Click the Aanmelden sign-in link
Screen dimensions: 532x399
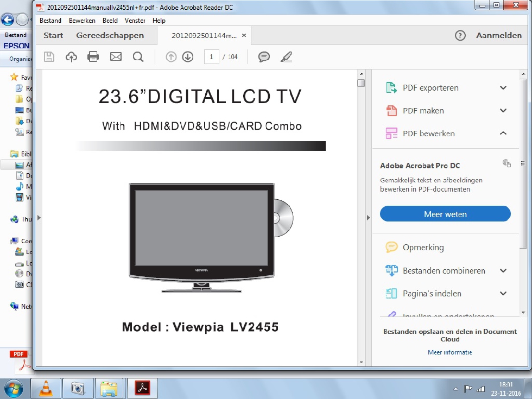pos(499,35)
